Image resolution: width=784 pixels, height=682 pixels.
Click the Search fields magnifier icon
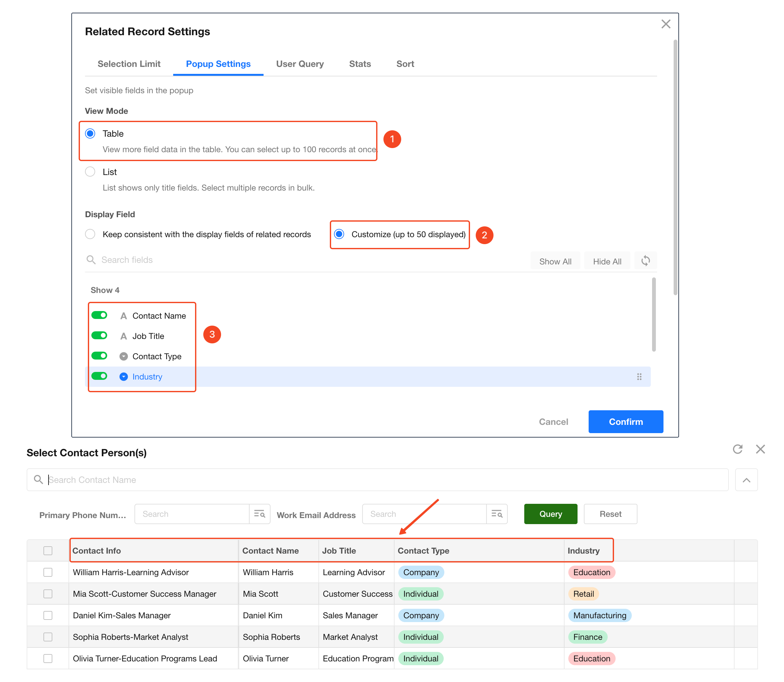coord(91,260)
